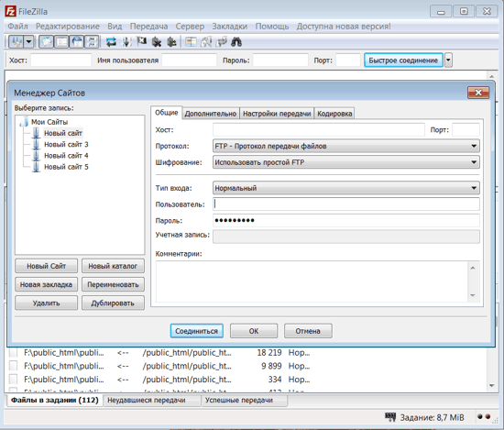Click the quickconnect Пароль field
Image resolution: width=504 pixels, height=430 pixels.
(280, 61)
